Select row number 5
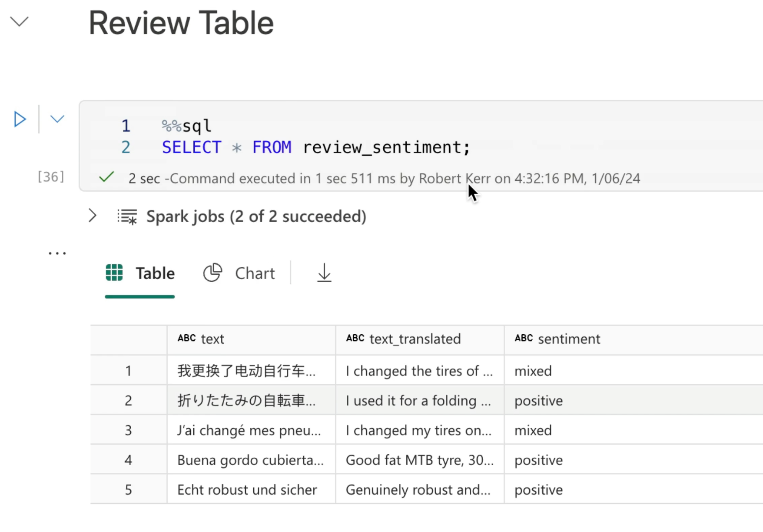This screenshot has height=532, width=763. coord(128,490)
